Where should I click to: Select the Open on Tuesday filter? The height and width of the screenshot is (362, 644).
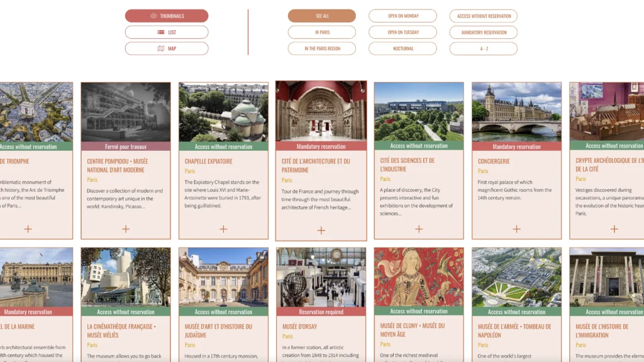[402, 32]
